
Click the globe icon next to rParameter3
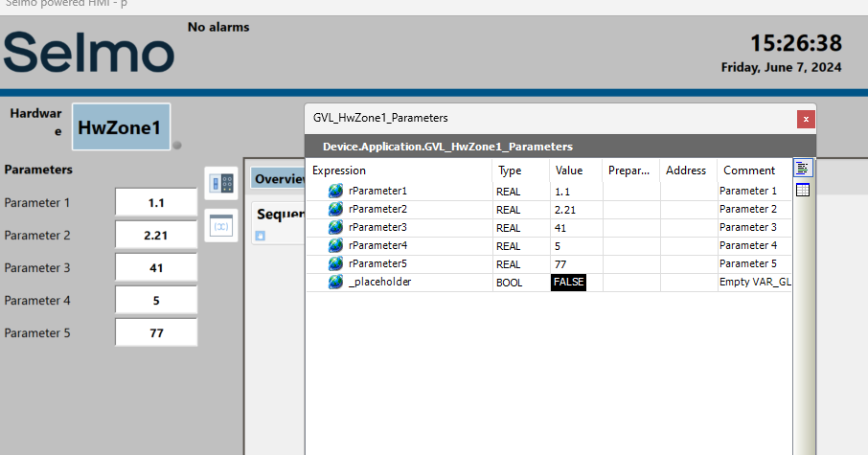pyautogui.click(x=335, y=228)
